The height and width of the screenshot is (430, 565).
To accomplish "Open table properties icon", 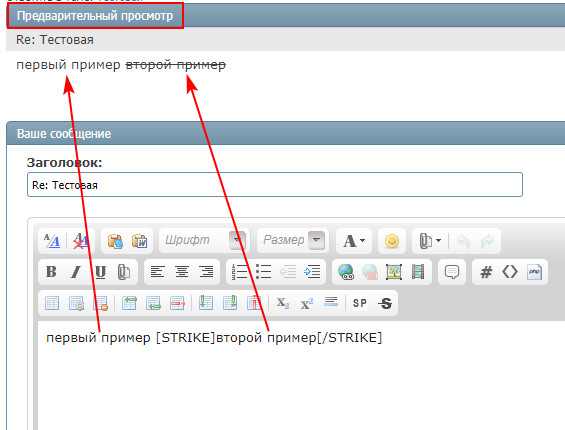I will pyautogui.click(x=76, y=303).
